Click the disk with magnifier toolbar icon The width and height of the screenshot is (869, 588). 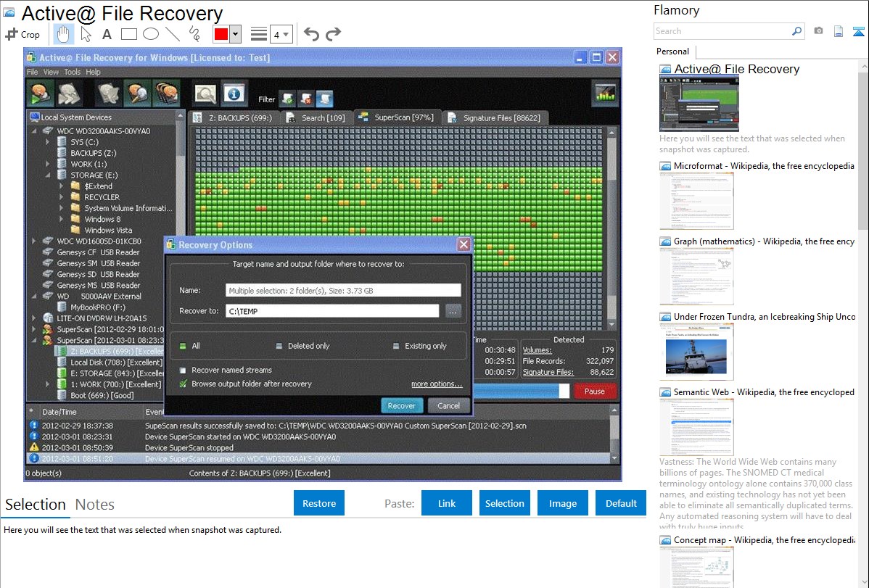137,93
